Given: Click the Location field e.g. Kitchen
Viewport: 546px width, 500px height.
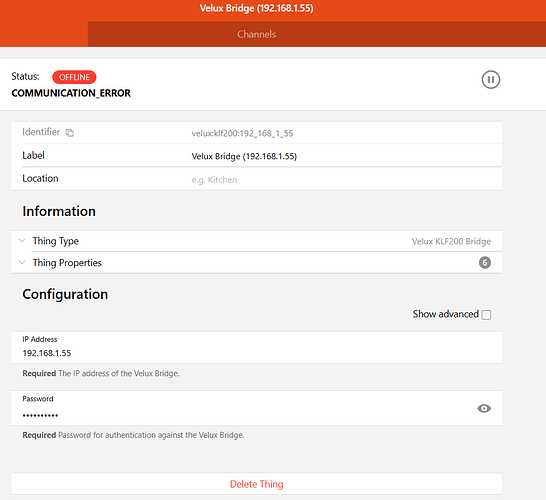Looking at the screenshot, I should click(x=214, y=180).
